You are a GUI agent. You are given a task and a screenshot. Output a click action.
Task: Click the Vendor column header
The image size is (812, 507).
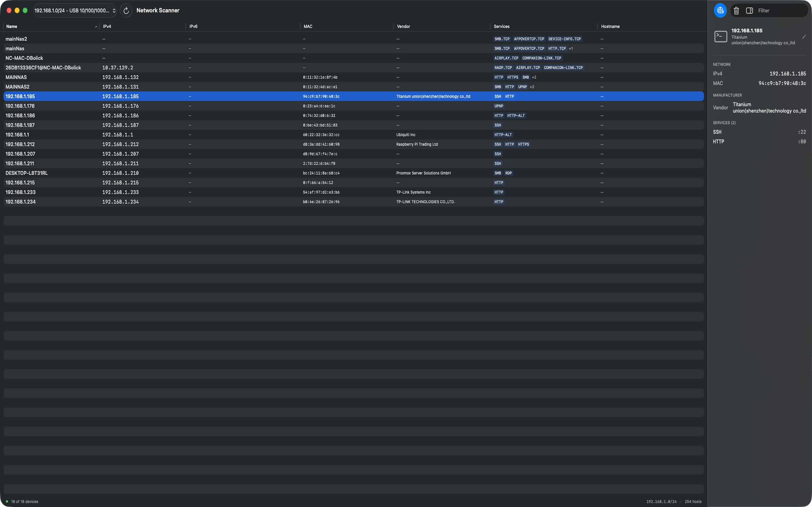click(403, 26)
